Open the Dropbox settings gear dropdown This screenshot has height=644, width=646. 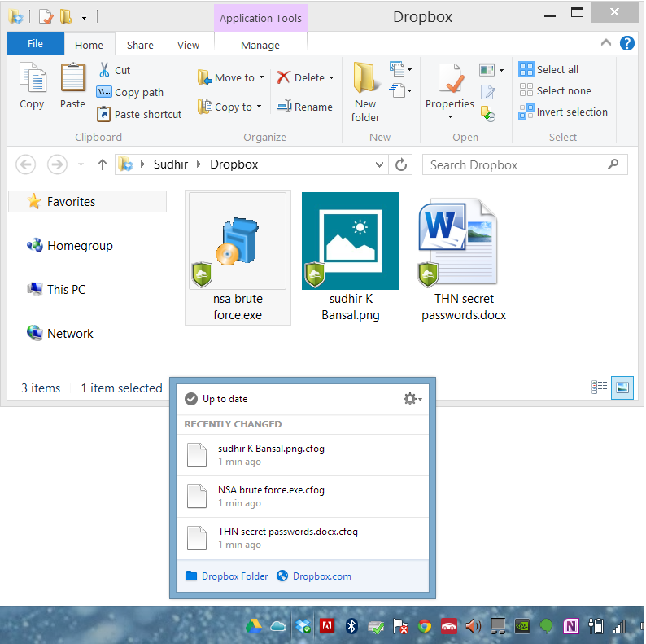[x=412, y=399]
